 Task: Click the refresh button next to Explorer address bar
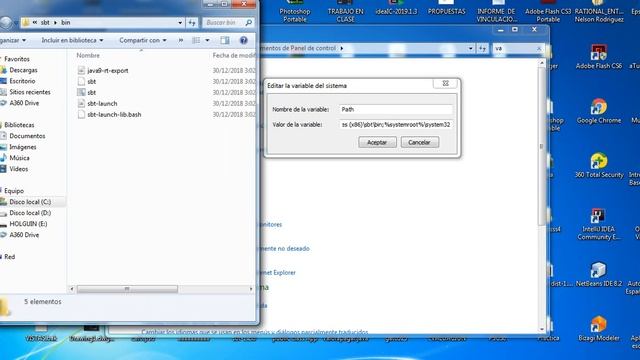[192, 23]
